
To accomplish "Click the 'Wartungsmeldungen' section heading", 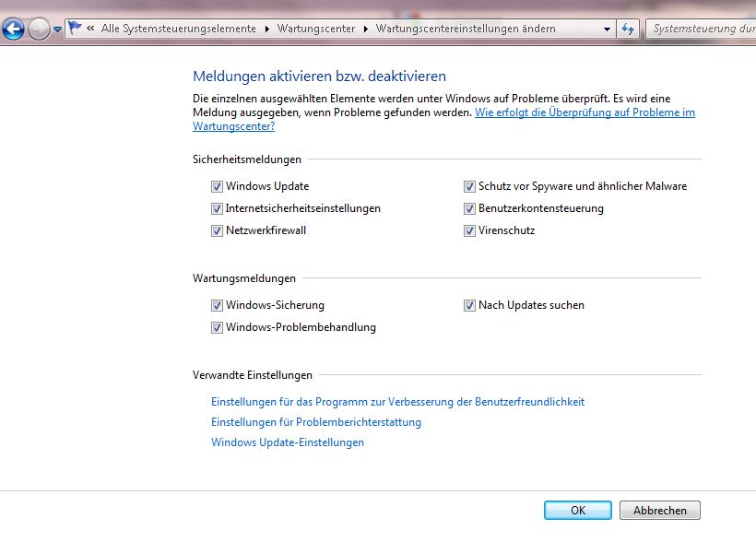I will pos(244,278).
